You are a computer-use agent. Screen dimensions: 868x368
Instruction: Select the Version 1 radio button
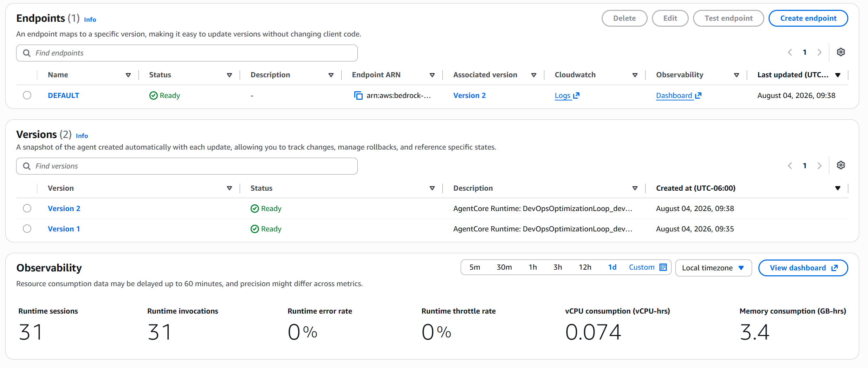click(x=27, y=229)
